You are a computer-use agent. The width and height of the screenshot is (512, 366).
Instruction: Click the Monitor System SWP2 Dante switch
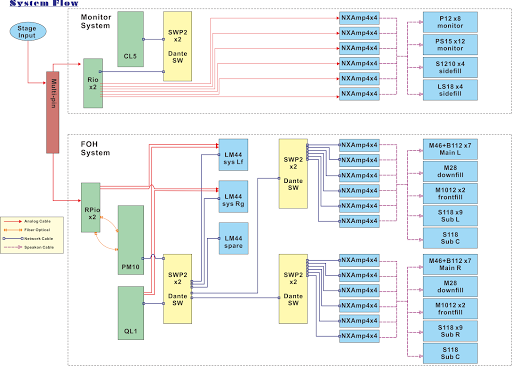pyautogui.click(x=177, y=46)
